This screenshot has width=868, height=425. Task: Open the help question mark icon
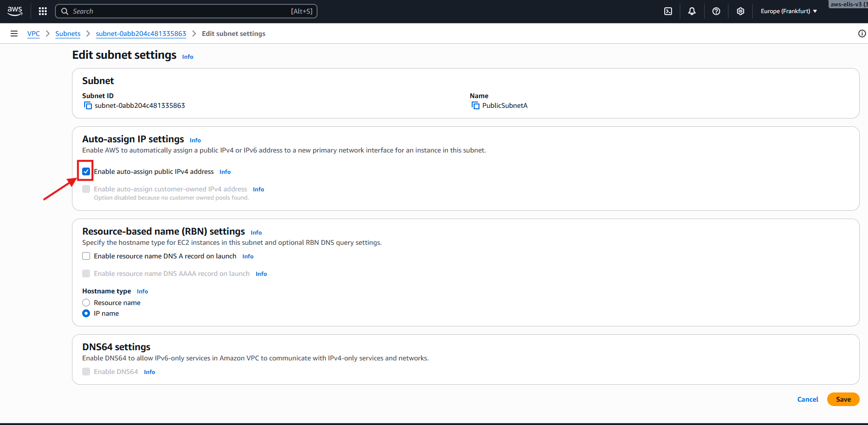point(716,11)
